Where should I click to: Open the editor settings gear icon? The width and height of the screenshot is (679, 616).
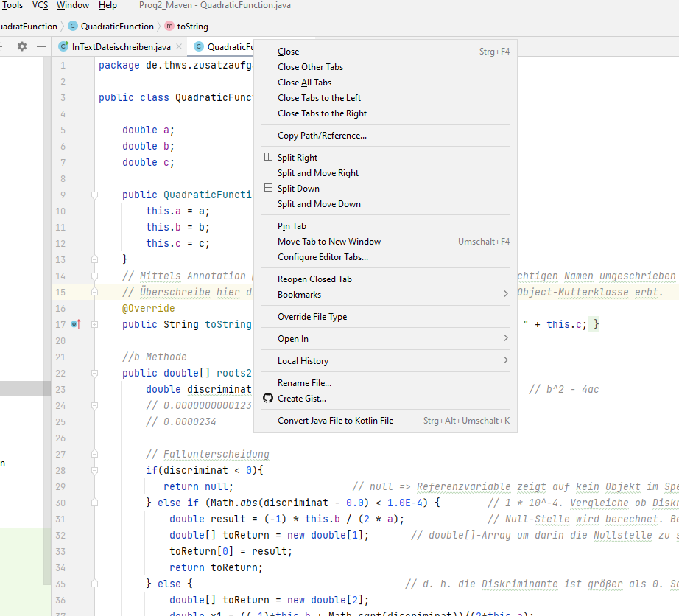click(21, 46)
